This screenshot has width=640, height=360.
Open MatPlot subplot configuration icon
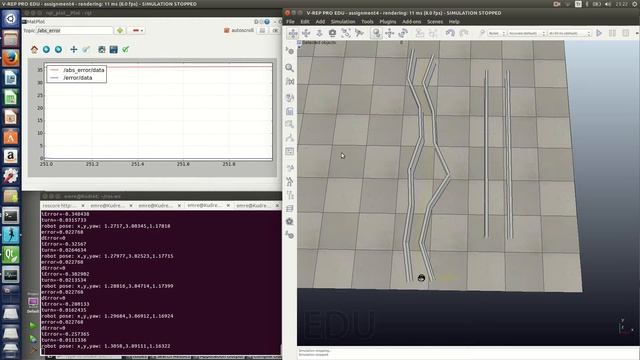pyautogui.click(x=102, y=49)
